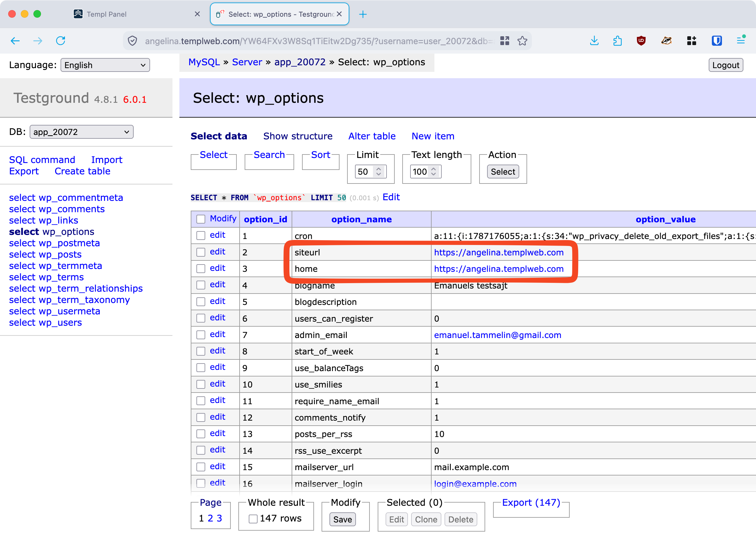756x536 pixels.
Task: Adjust the Text length stepper arrows
Action: 433,172
